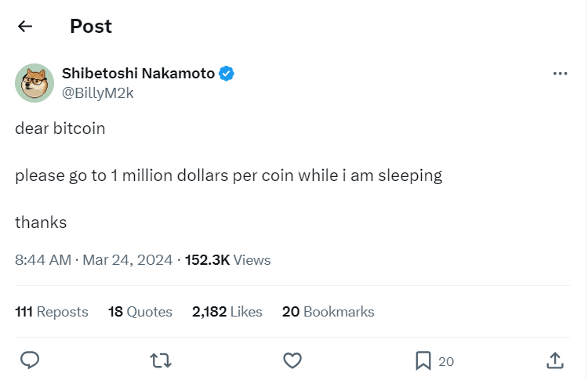Image resolution: width=588 pixels, height=380 pixels.
Task: Click the tweet text about bitcoin
Action: 228,176
